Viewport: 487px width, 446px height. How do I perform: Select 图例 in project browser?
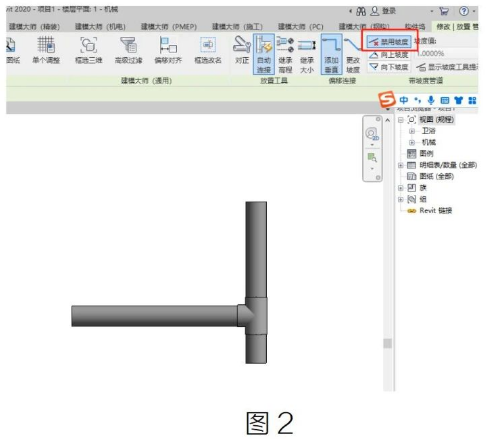tap(426, 154)
